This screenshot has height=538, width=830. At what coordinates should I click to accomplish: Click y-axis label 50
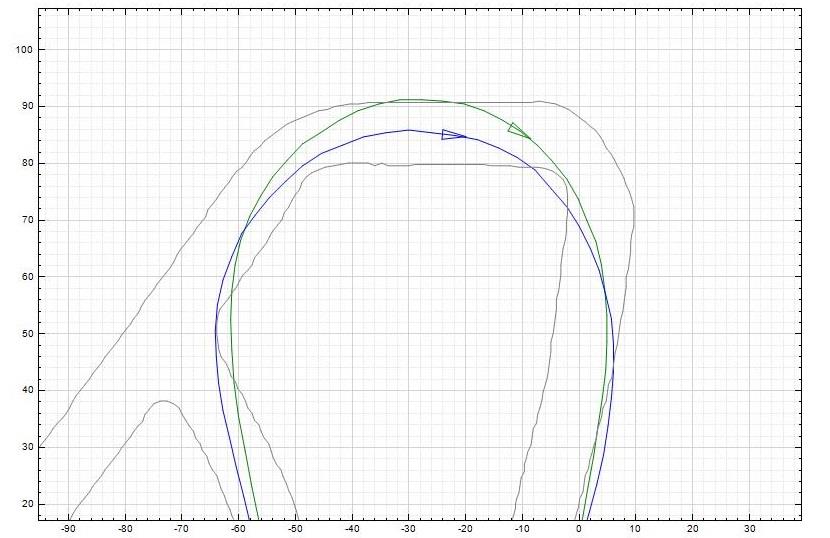click(x=26, y=334)
